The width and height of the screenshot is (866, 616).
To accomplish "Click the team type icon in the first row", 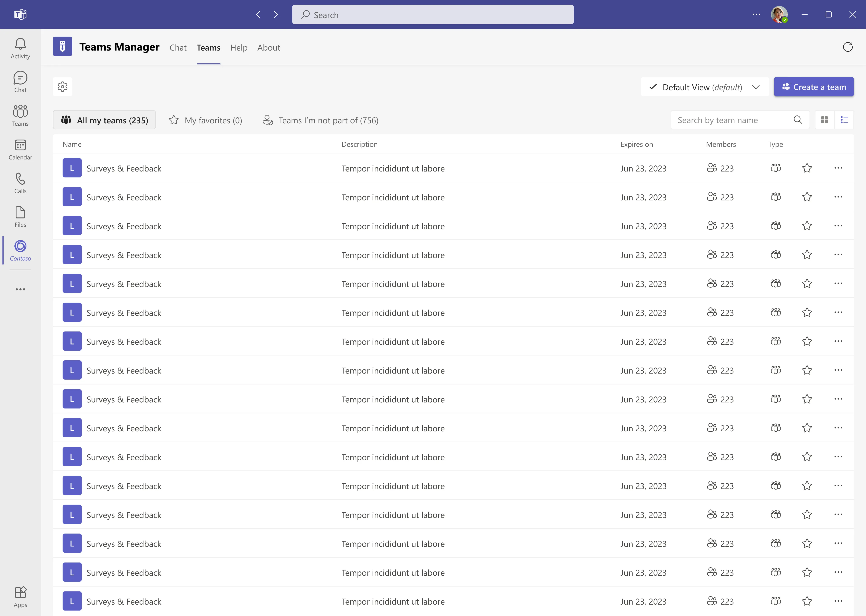I will coord(776,168).
